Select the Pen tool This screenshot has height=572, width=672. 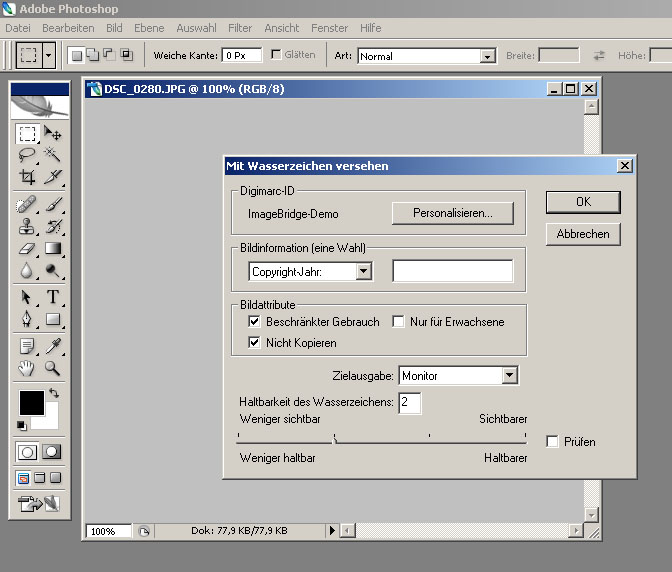[27, 319]
